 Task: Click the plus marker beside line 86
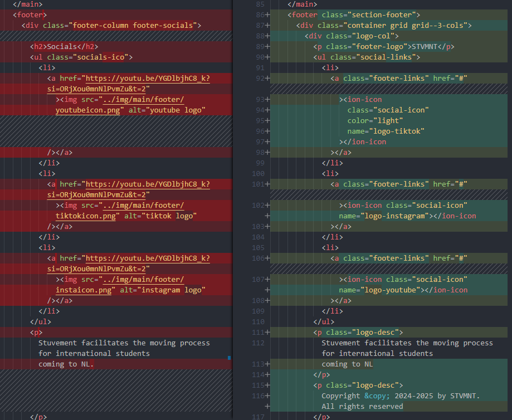[x=268, y=15]
